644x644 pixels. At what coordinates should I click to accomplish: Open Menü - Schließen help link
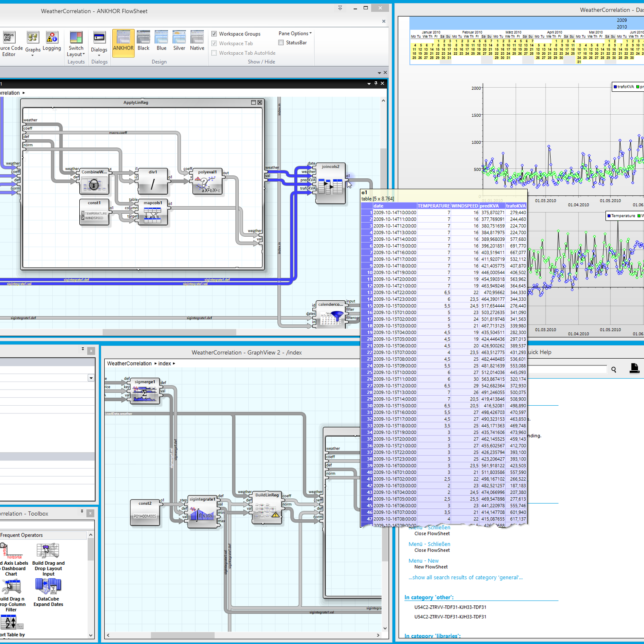[x=429, y=544]
